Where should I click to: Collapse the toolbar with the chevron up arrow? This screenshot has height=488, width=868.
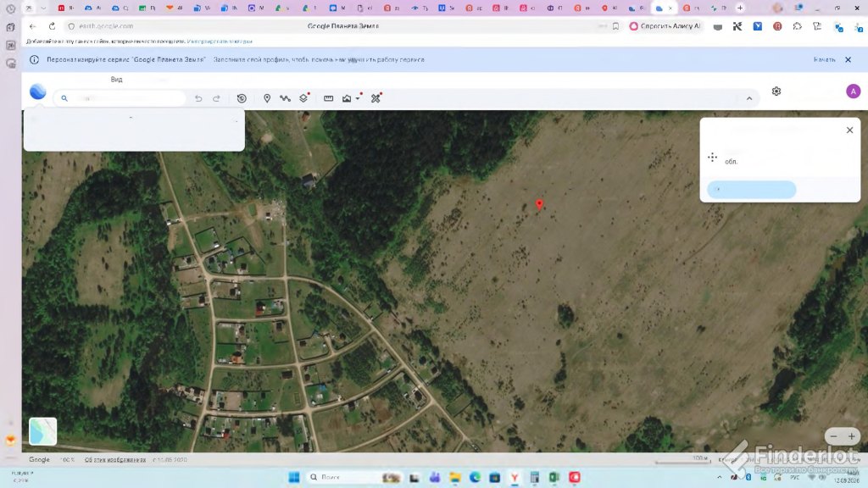(x=749, y=98)
